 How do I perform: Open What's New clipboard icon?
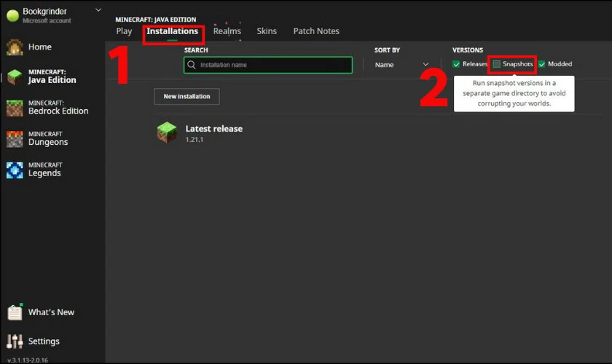(x=15, y=312)
